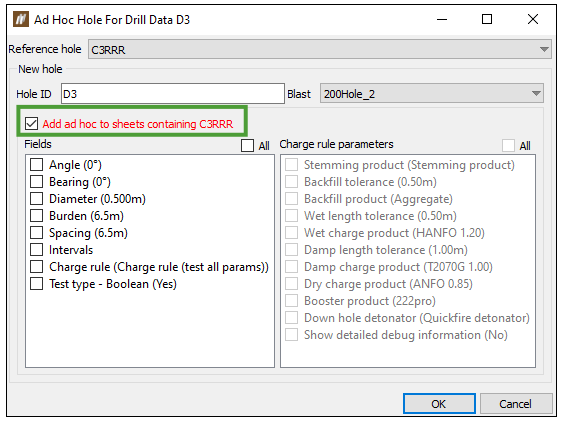562x422 pixels.
Task: Check the Bearing (0°) field
Action: pos(37,181)
